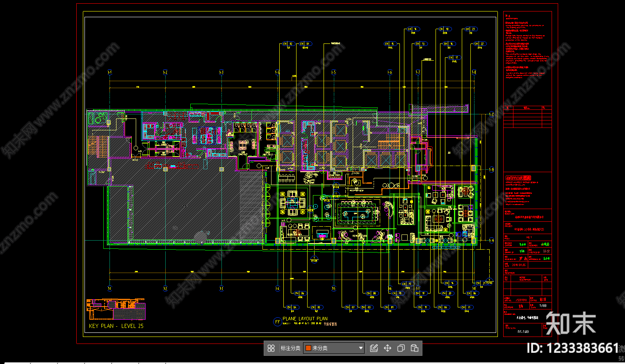Click the four-squares category grid icon
The image size is (625, 364).
(271, 348)
